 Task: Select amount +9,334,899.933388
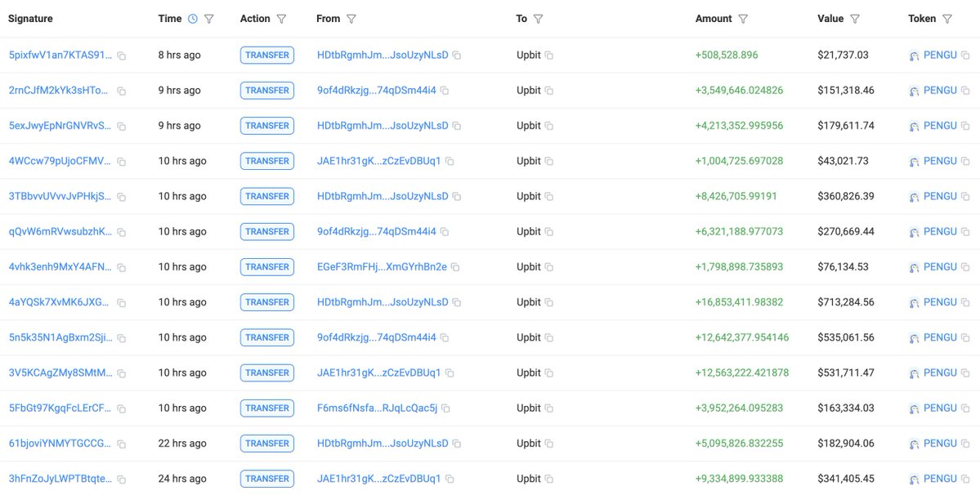[739, 479]
